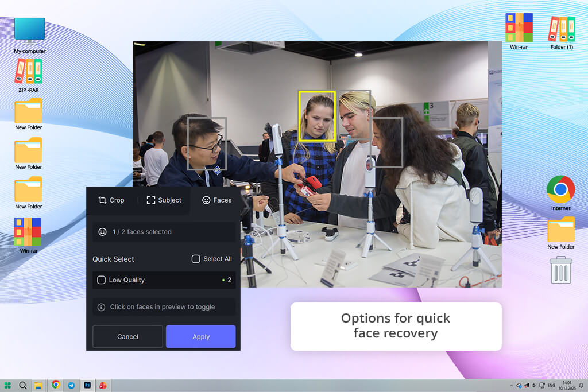Screen dimensions: 588x392
Task: Click the 'Quick Select' heading
Action: pyautogui.click(x=113, y=259)
